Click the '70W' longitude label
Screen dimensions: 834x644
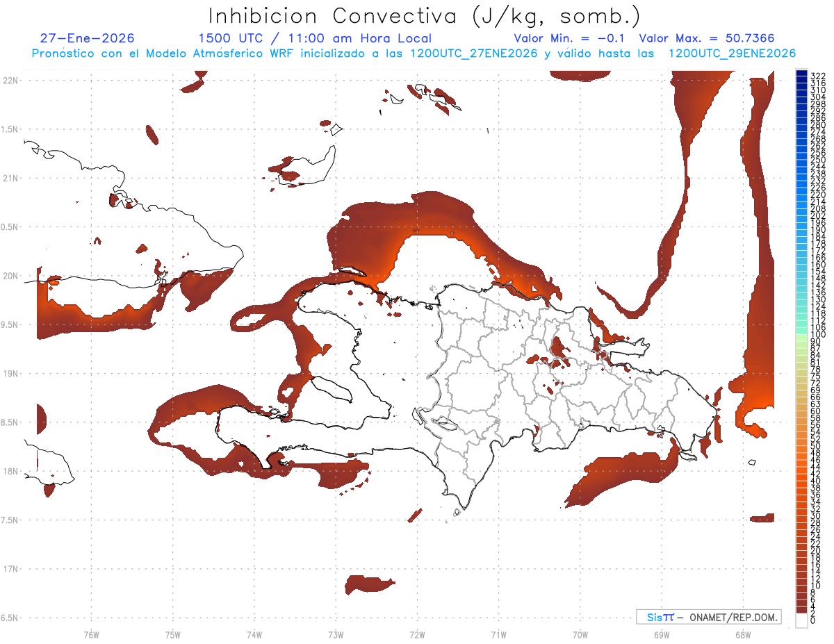[x=580, y=634]
